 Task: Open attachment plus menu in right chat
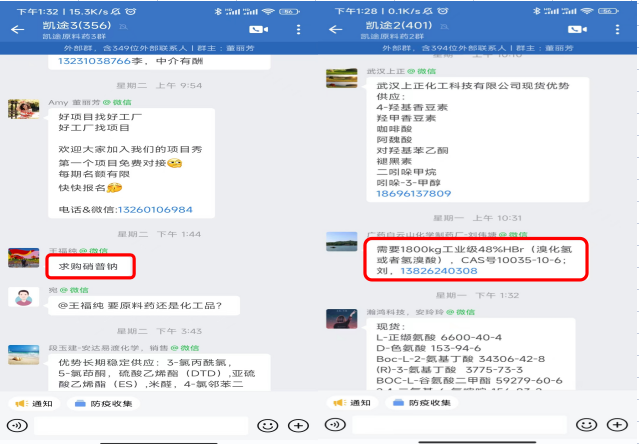tap(617, 425)
